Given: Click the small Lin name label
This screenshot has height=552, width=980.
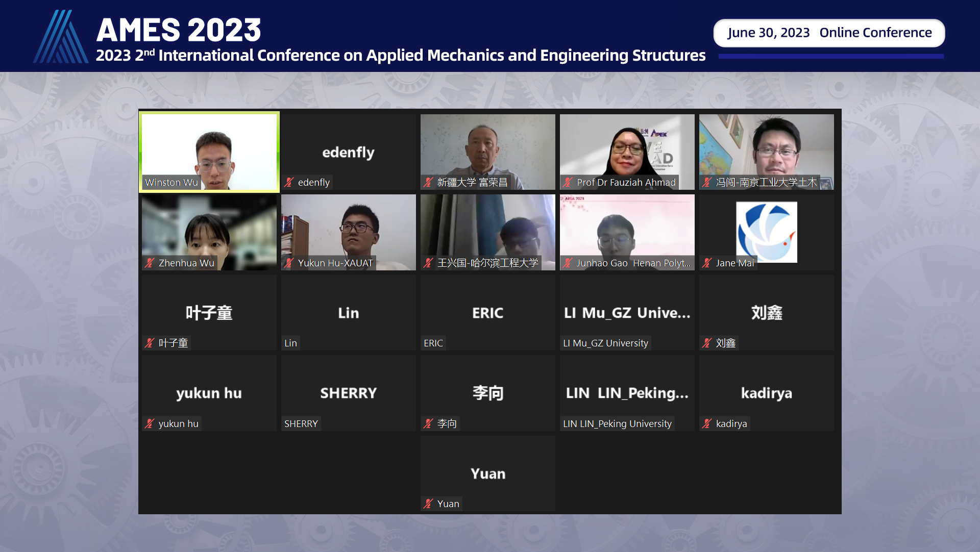Looking at the screenshot, I should point(290,343).
